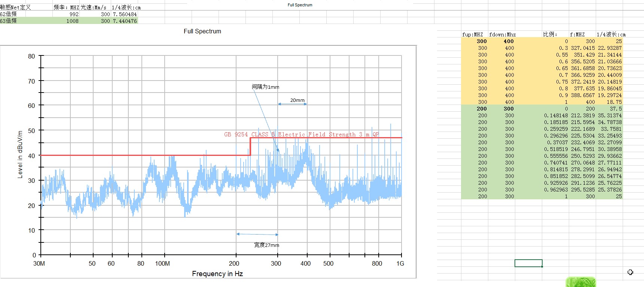Select the cell showing 27.77111
The height and width of the screenshot is (287, 644).
pyautogui.click(x=610, y=163)
